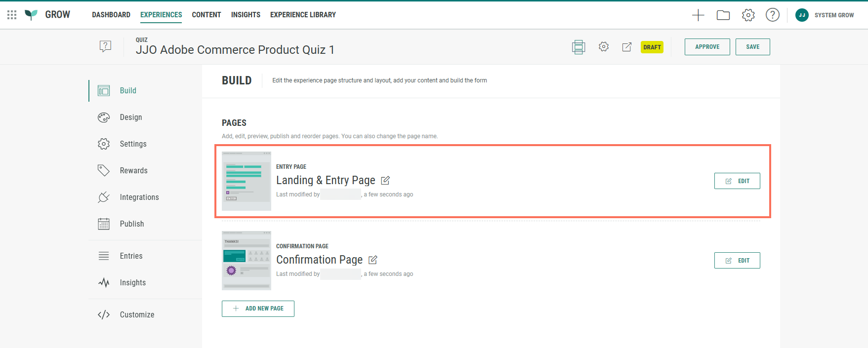Open the help question mark icon
The width and height of the screenshot is (868, 348).
(x=773, y=15)
